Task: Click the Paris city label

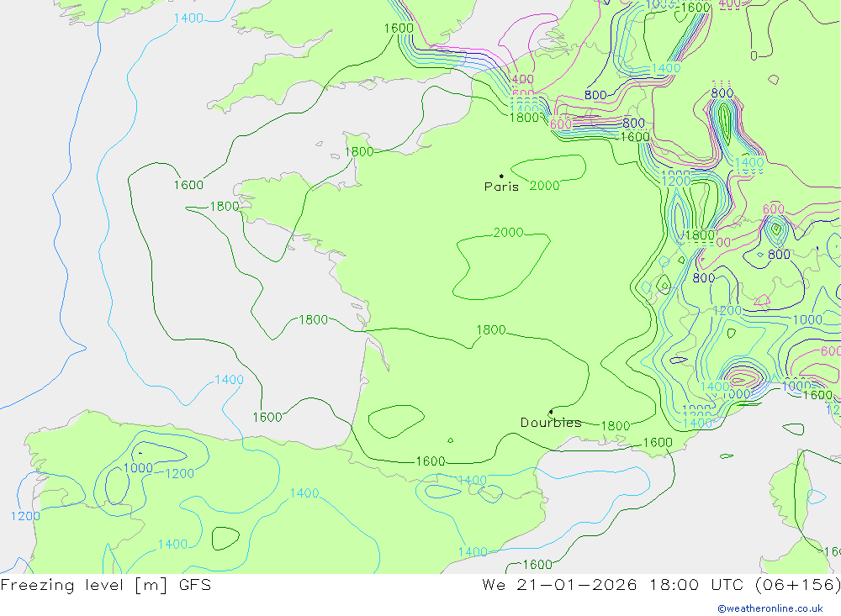Action: point(501,187)
